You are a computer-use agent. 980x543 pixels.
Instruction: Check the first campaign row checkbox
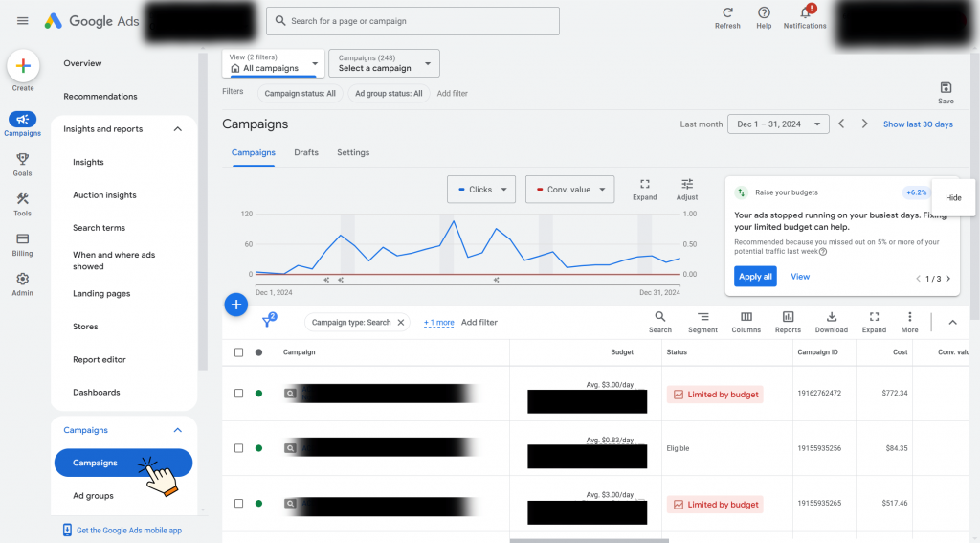pos(239,394)
